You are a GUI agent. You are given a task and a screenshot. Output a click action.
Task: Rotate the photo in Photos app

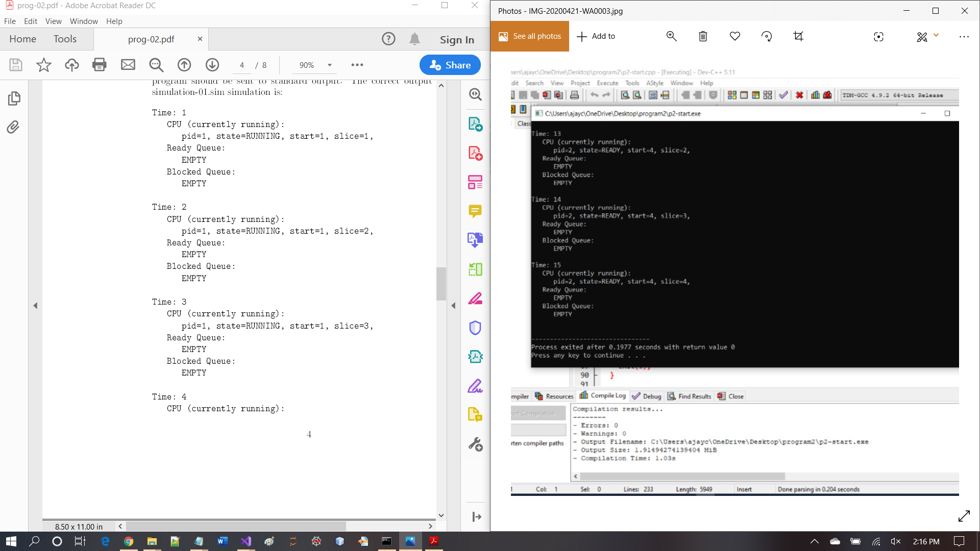point(767,36)
